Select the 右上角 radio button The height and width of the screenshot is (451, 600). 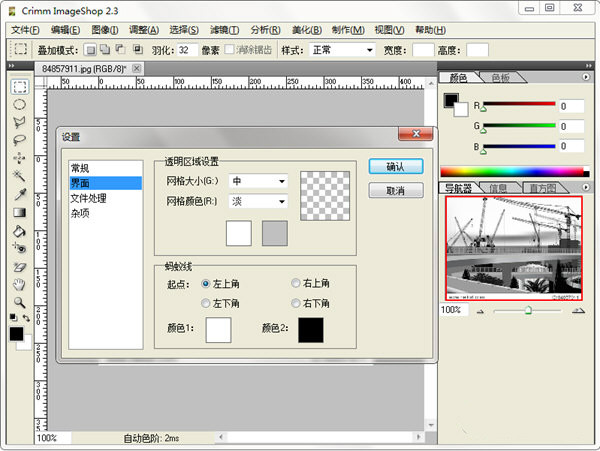coord(295,284)
